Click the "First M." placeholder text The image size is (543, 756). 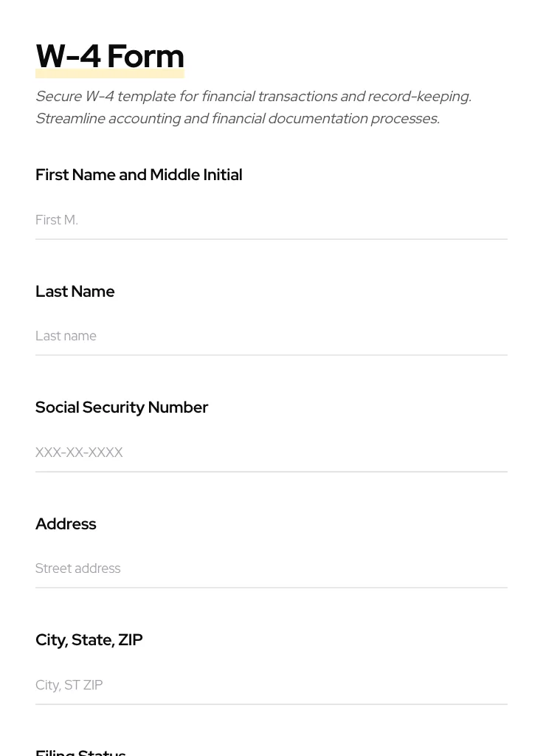tap(57, 220)
